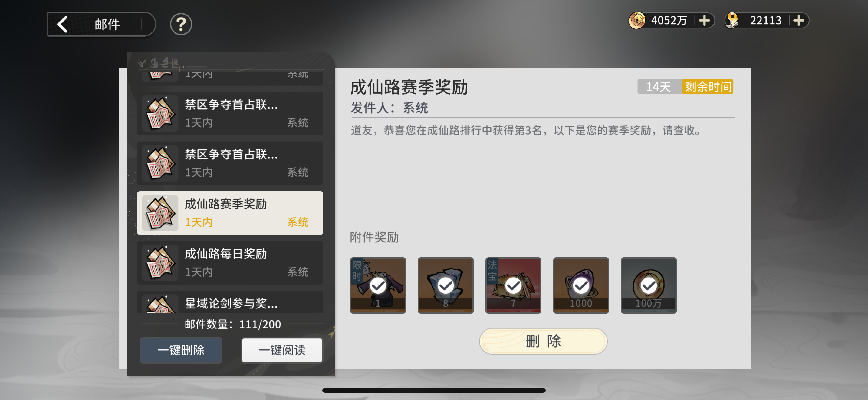The width and height of the screenshot is (868, 400).
Task: Tap the back arrow beside 邮件
Action: tap(62, 24)
